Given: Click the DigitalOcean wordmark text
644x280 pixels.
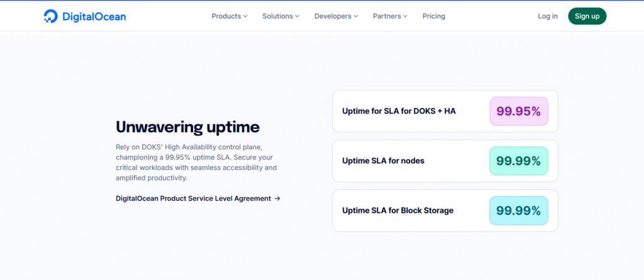Looking at the screenshot, I should (x=93, y=16).
